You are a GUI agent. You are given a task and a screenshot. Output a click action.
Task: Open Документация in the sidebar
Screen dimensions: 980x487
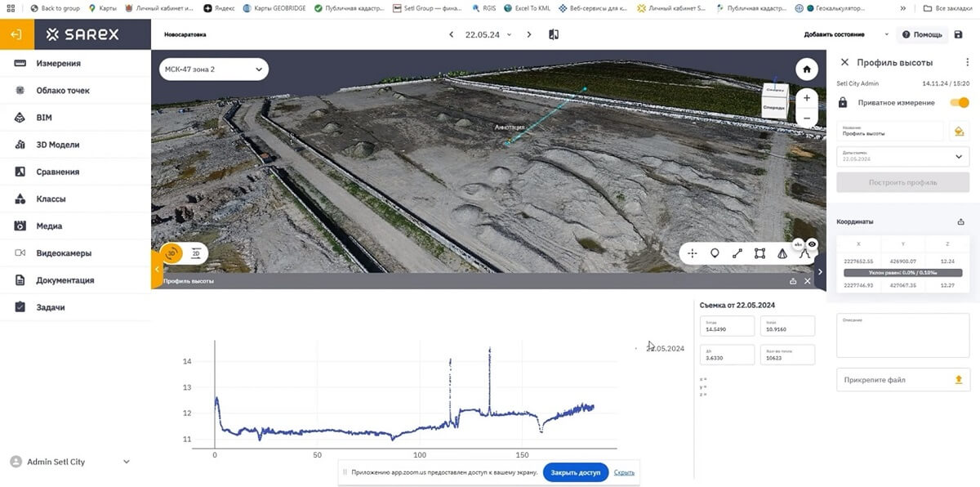75,280
